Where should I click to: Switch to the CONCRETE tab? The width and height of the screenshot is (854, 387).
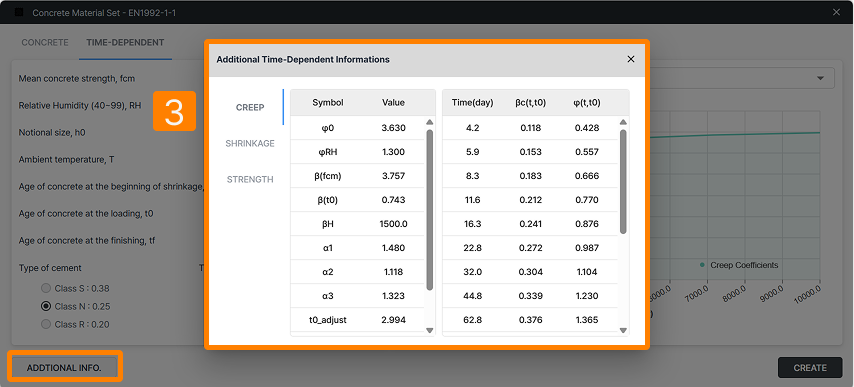[x=45, y=42]
